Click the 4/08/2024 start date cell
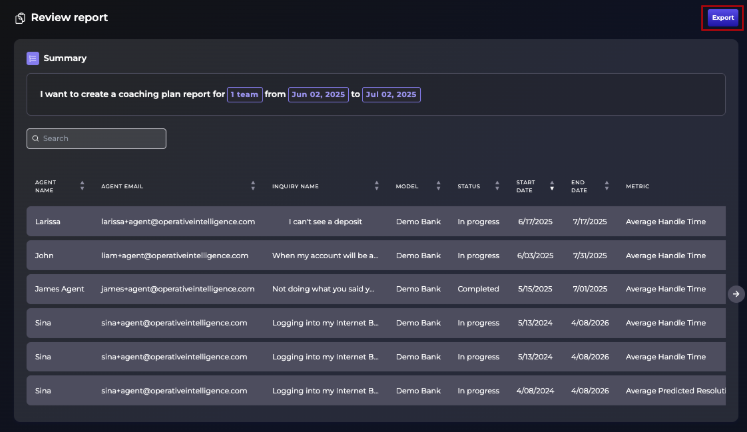This screenshot has height=432, width=747. (x=535, y=391)
